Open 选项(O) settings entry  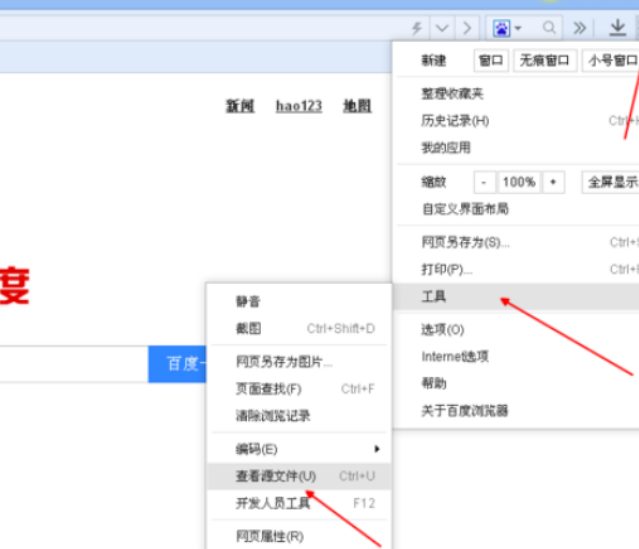pyautogui.click(x=518, y=329)
